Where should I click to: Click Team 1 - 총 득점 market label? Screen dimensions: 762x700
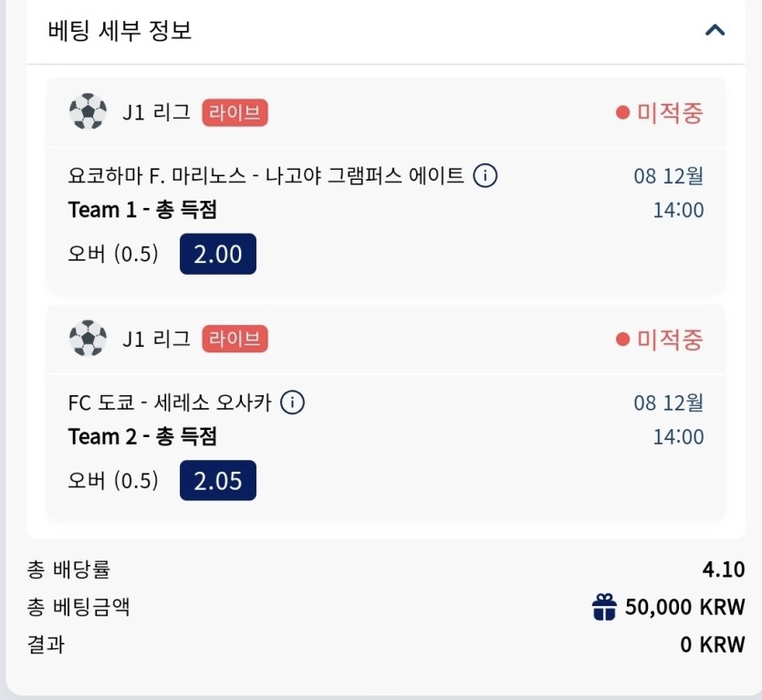coord(142,210)
